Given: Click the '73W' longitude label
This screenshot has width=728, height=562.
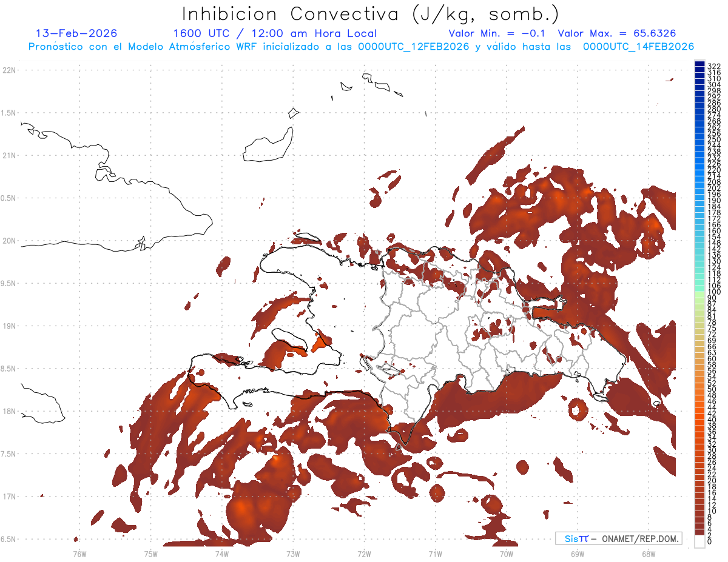Looking at the screenshot, I should pyautogui.click(x=293, y=554).
